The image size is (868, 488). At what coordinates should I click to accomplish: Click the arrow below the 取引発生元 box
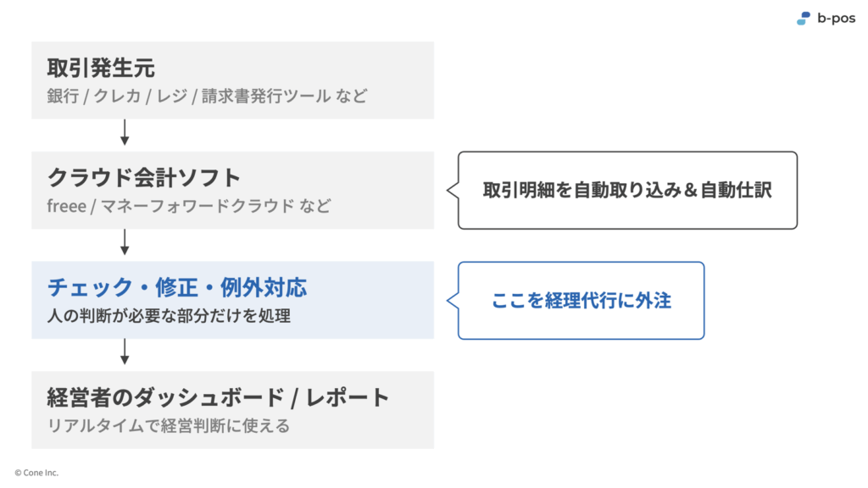click(x=125, y=132)
